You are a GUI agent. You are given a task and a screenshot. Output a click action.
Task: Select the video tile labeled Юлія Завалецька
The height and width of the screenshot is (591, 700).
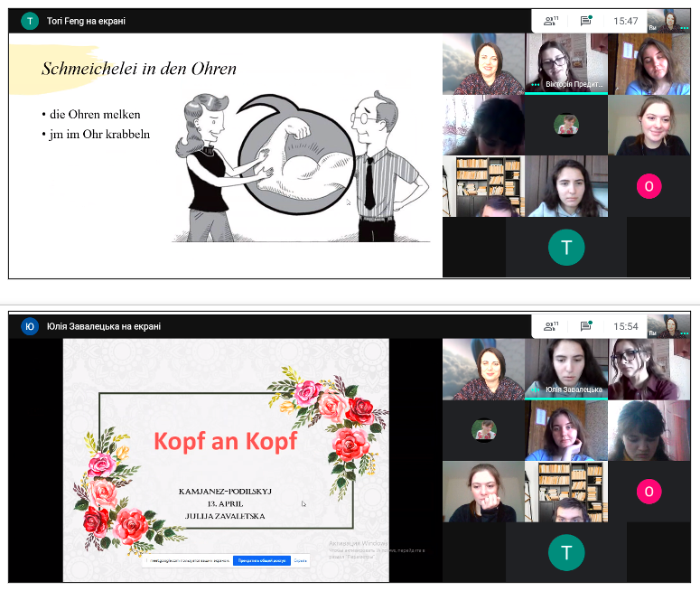(565, 369)
